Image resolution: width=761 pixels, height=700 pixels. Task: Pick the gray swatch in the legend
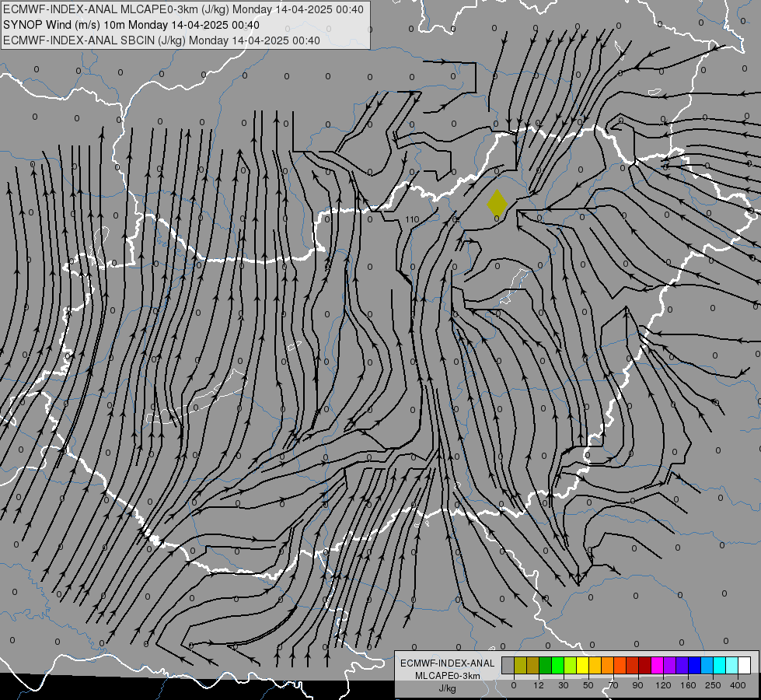(508, 666)
